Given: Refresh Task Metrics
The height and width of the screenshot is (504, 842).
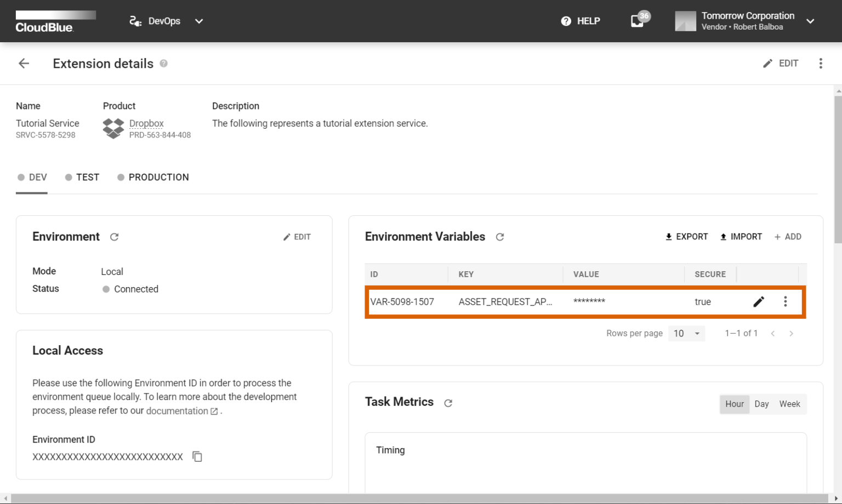Looking at the screenshot, I should (x=448, y=403).
